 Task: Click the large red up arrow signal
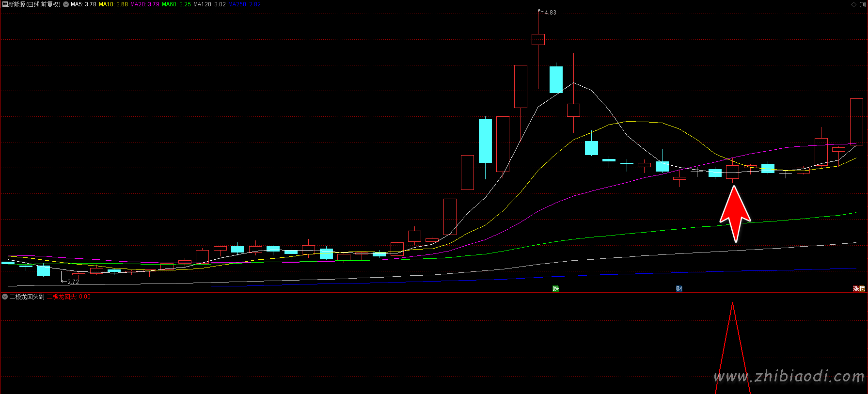pyautogui.click(x=735, y=213)
